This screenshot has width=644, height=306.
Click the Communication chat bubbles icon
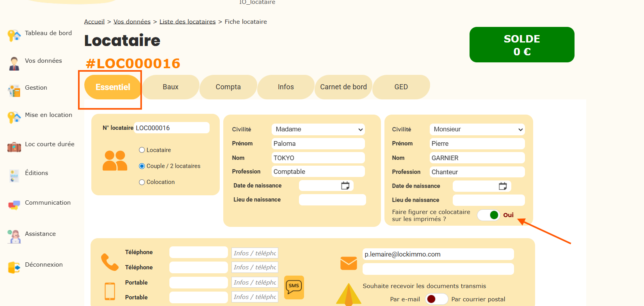pyautogui.click(x=14, y=205)
